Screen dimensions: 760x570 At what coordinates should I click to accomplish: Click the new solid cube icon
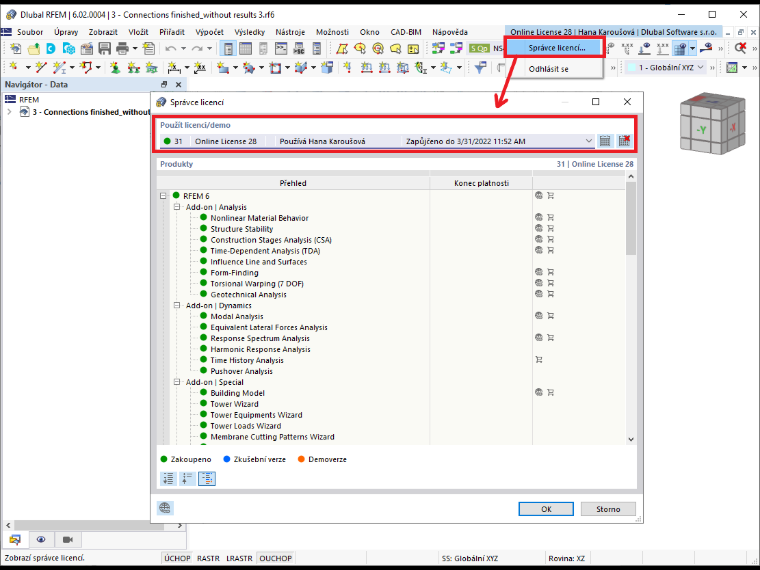pyautogui.click(x=327, y=67)
